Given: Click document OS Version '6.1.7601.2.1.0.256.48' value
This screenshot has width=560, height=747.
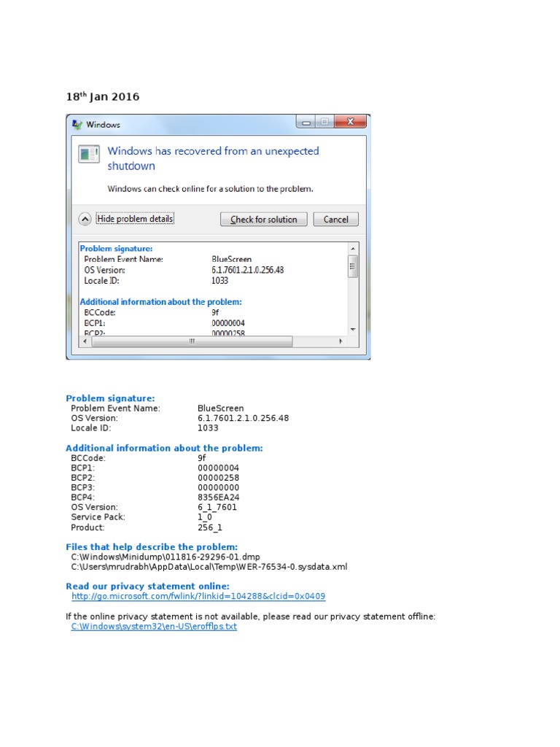Looking at the screenshot, I should tap(243, 418).
